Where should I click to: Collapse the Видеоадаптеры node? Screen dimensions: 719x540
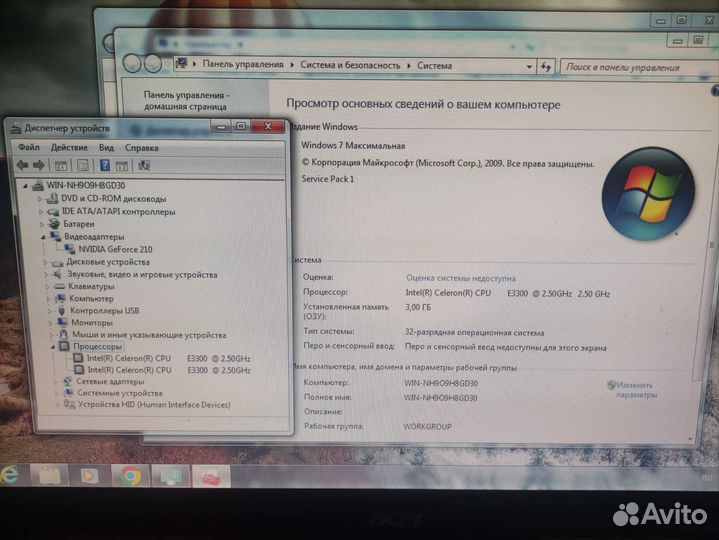coord(43,237)
